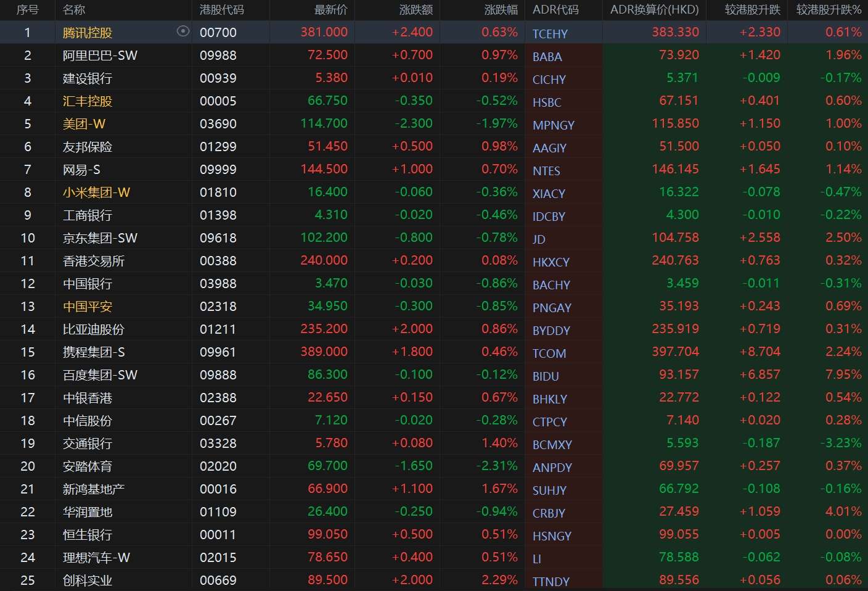Click the 港股代码 column header

[221, 10]
